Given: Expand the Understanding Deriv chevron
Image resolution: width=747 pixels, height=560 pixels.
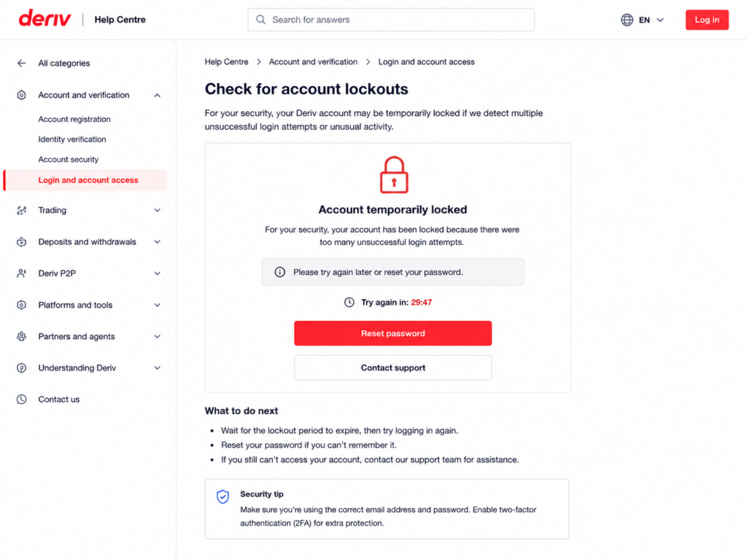Looking at the screenshot, I should point(158,368).
